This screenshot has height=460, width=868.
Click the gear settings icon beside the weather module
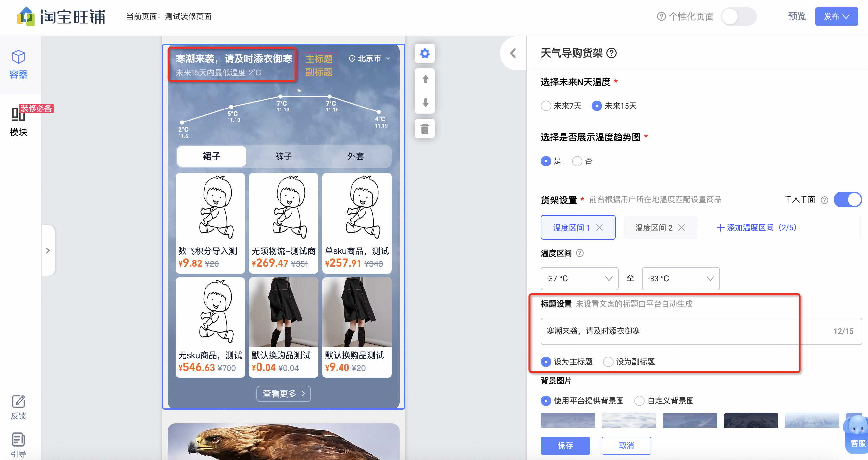coord(425,53)
